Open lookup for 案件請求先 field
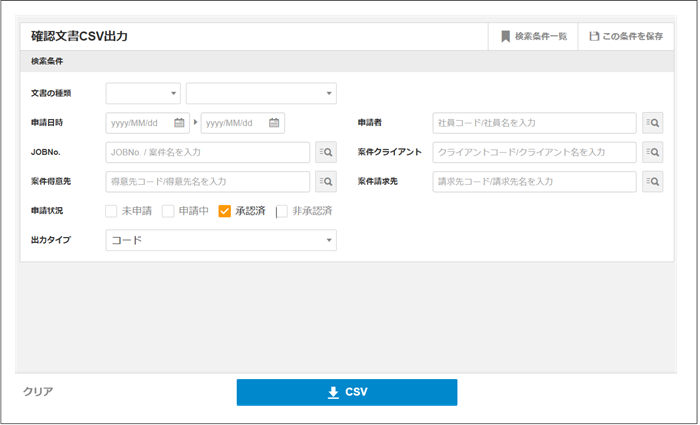Image resolution: width=700 pixels, height=425 pixels. coord(652,182)
